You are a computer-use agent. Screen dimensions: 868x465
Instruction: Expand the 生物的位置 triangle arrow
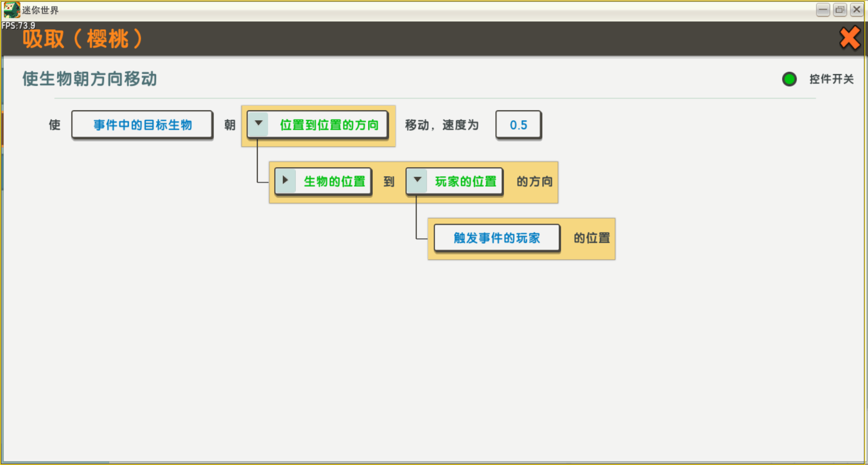pyautogui.click(x=285, y=180)
